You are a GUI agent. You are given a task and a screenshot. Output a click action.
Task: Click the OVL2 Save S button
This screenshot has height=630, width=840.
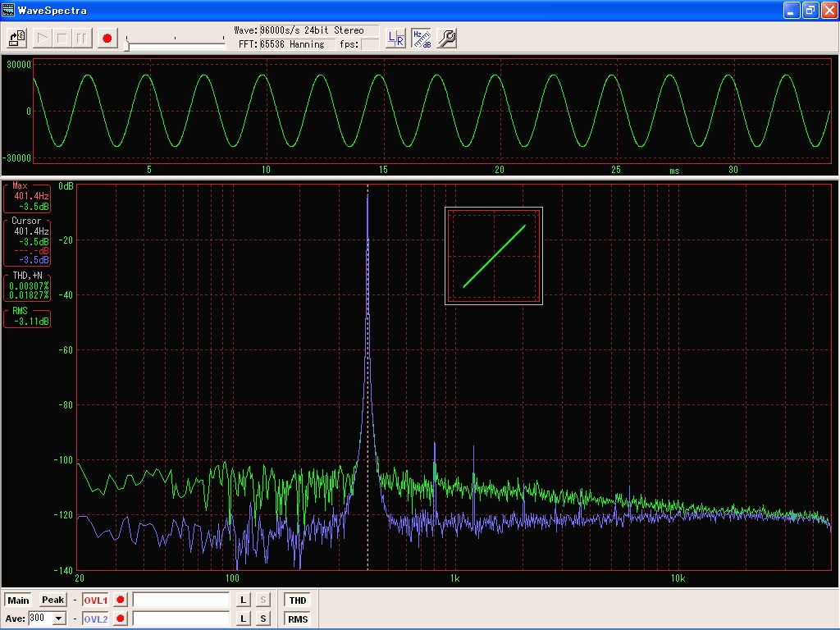click(x=263, y=619)
